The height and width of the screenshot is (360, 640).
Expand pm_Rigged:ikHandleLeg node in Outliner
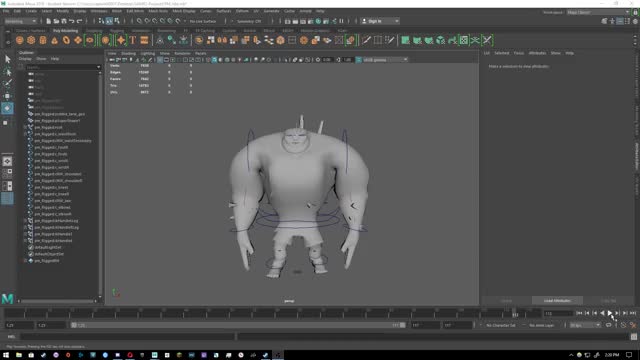tap(25, 221)
